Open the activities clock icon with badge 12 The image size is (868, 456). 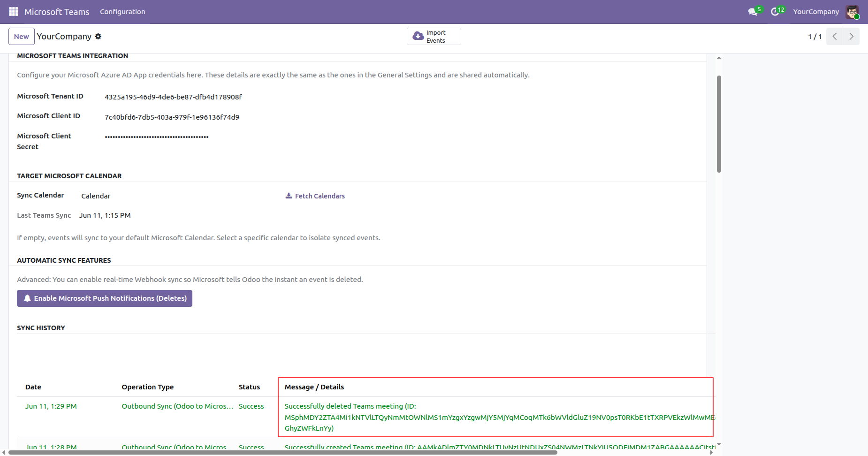(777, 12)
